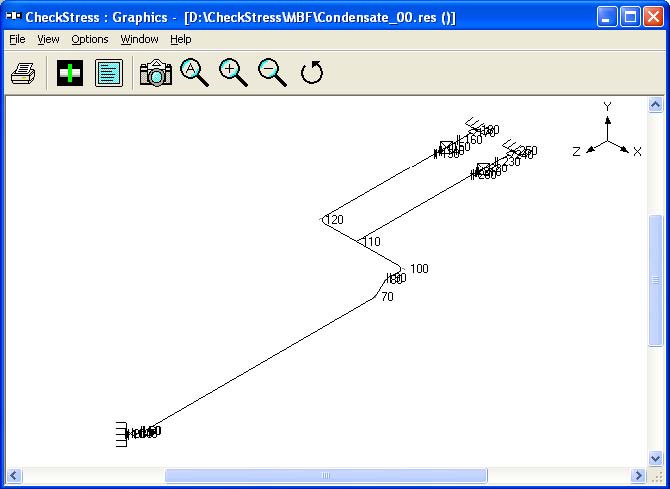The image size is (670, 489).
Task: Close the CheckStress window
Action: (x=654, y=17)
